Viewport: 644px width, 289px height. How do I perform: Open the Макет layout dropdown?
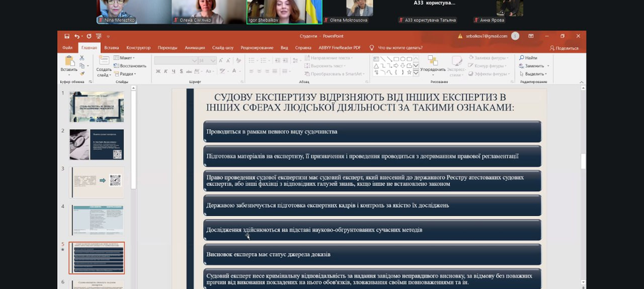(124, 58)
